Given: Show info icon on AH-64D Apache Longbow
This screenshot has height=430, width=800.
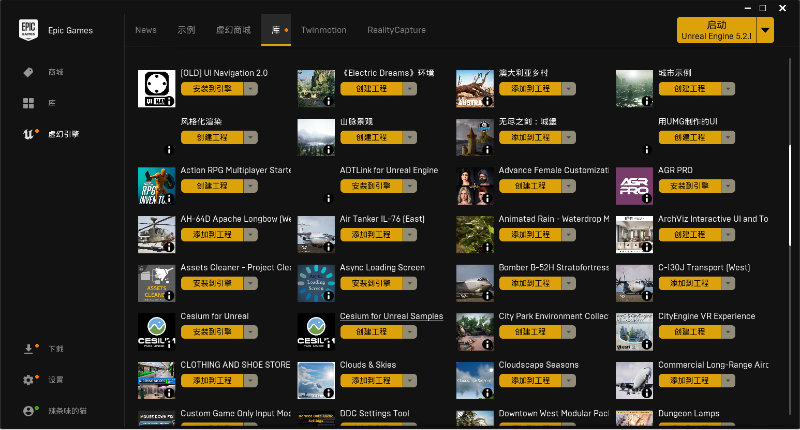Looking at the screenshot, I should (x=169, y=247).
